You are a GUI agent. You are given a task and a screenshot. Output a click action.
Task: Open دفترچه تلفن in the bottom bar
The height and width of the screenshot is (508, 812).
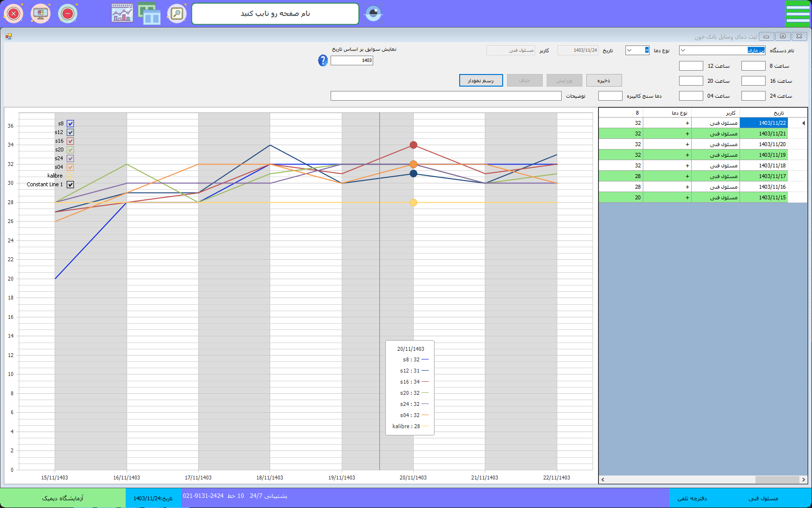tap(692, 498)
